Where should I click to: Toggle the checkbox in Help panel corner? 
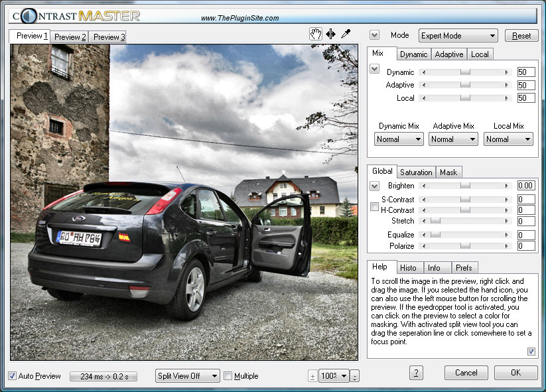(531, 352)
